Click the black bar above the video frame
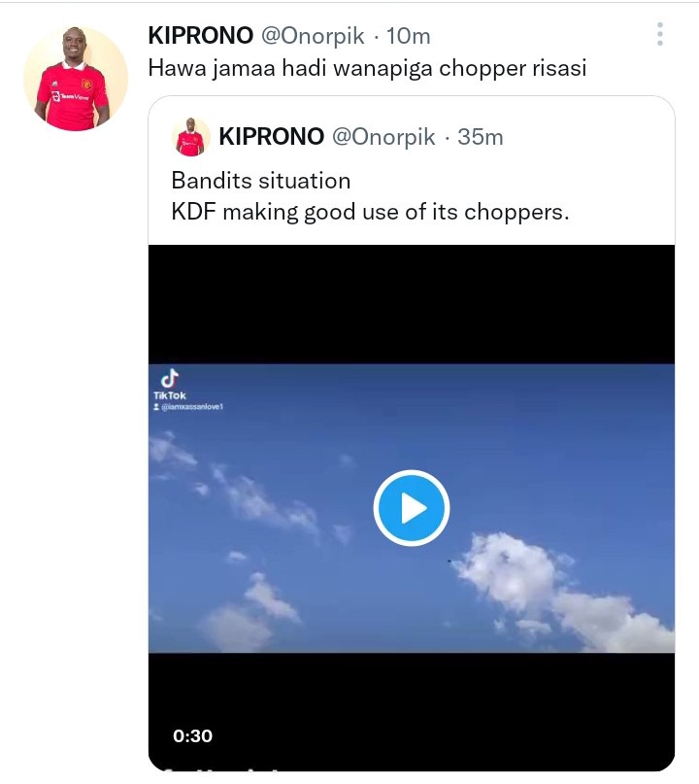This screenshot has width=699, height=784. coord(412,304)
